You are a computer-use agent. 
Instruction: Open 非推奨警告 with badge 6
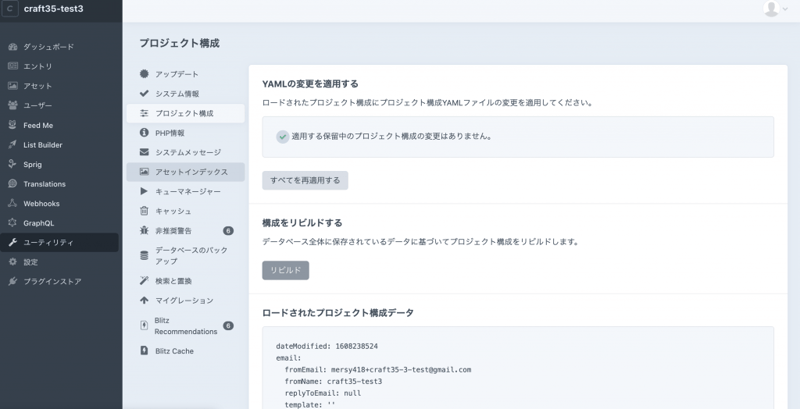181,231
